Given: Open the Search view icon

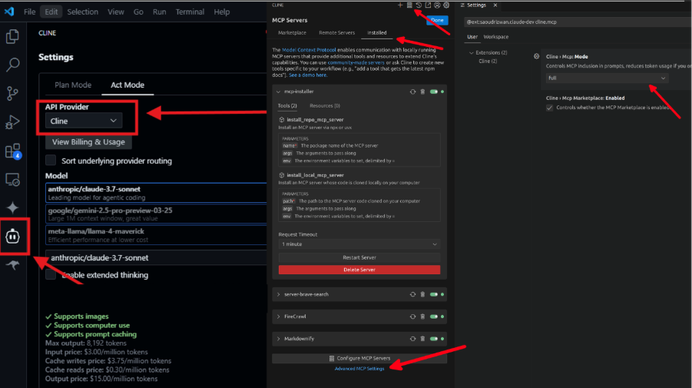Looking at the screenshot, I should pyautogui.click(x=12, y=65).
